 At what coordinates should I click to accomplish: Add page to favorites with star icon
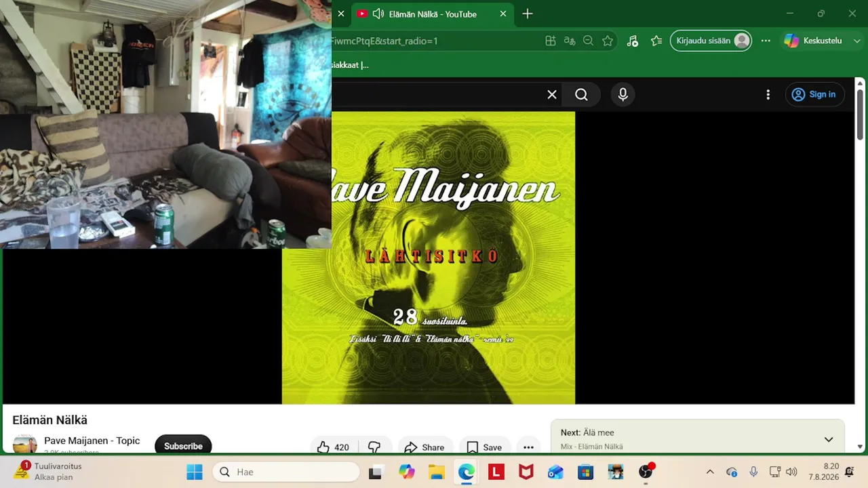click(608, 41)
